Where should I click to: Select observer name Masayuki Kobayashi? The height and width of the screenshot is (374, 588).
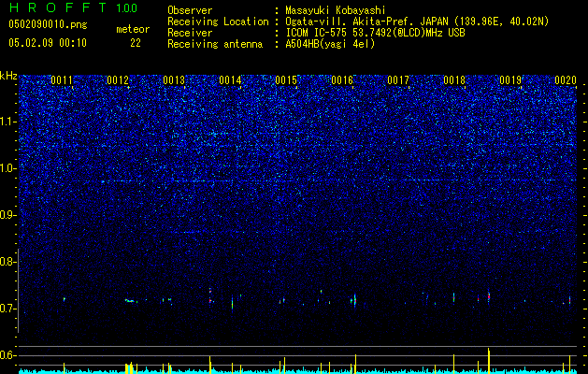point(336,10)
